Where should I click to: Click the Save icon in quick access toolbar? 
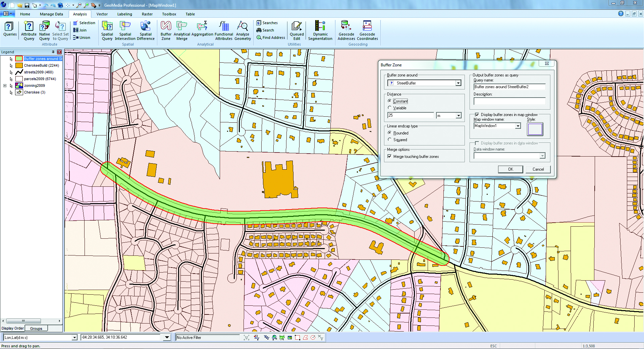tap(27, 5)
